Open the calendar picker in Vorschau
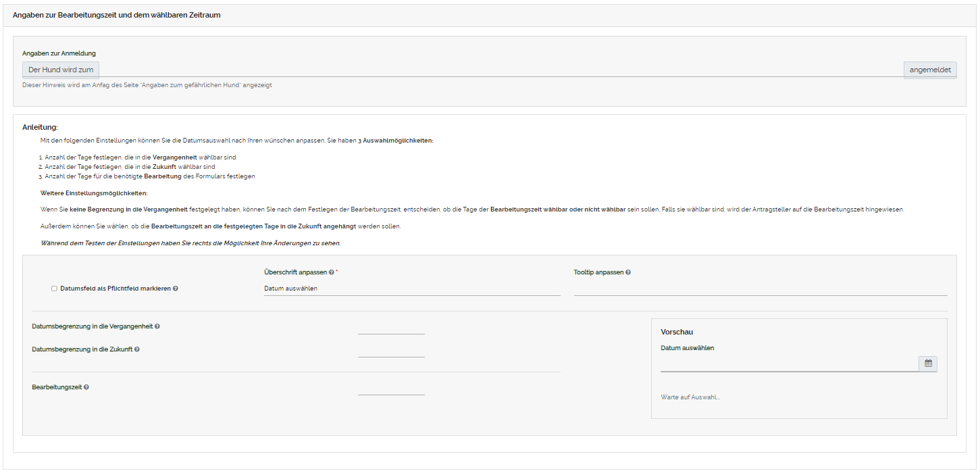 (928, 364)
